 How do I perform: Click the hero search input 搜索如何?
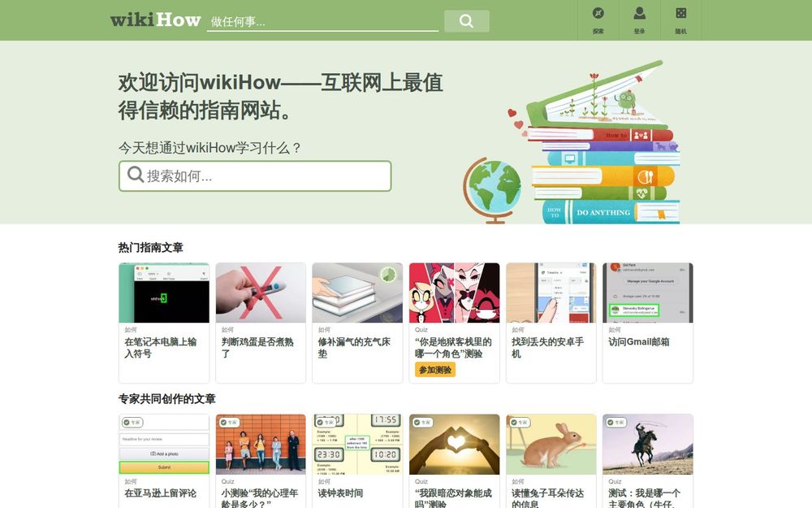click(244, 175)
